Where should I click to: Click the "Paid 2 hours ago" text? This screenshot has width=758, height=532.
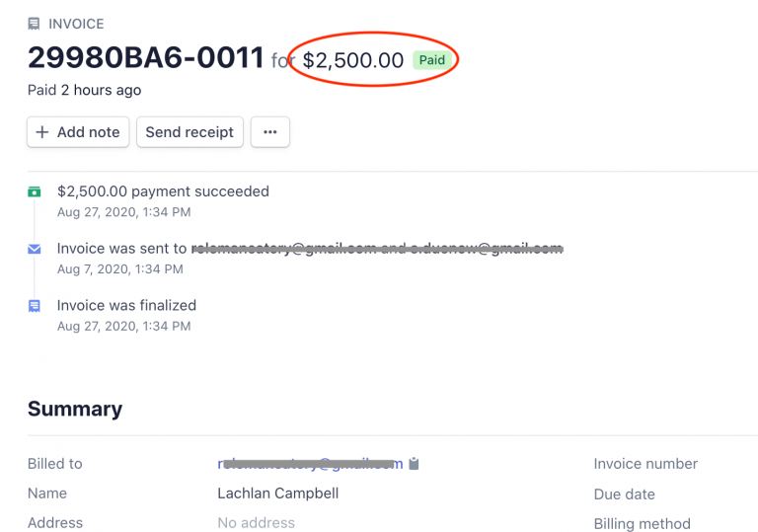[84, 91]
